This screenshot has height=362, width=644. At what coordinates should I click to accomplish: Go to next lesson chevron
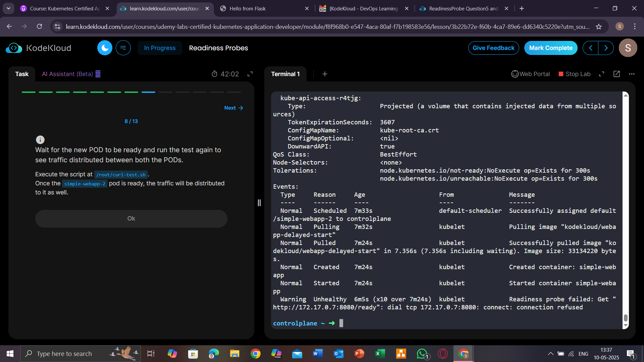point(606,48)
